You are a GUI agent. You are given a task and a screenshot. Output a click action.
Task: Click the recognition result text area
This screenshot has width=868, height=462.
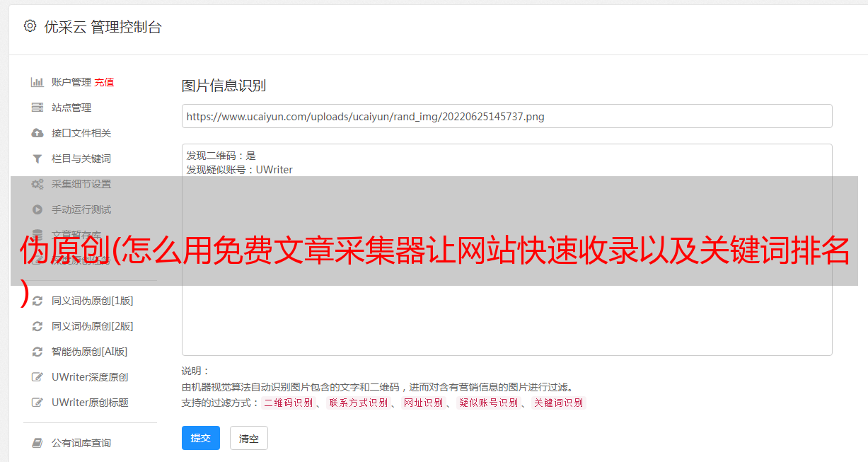coord(507,250)
